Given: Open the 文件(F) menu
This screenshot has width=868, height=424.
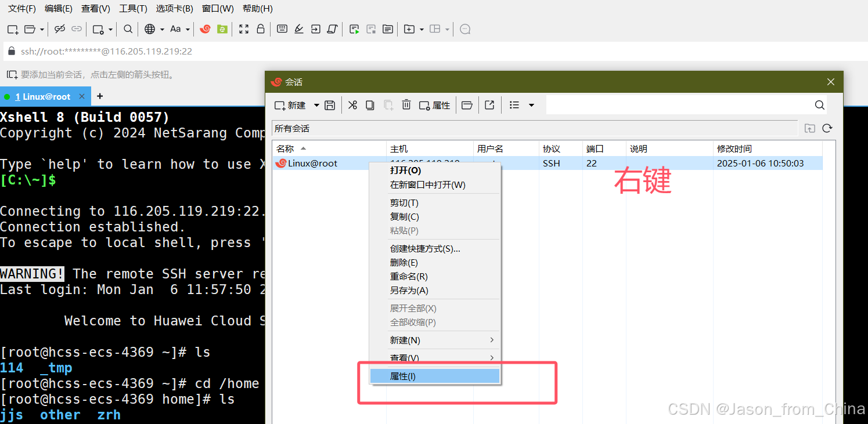Looking at the screenshot, I should click(x=22, y=9).
